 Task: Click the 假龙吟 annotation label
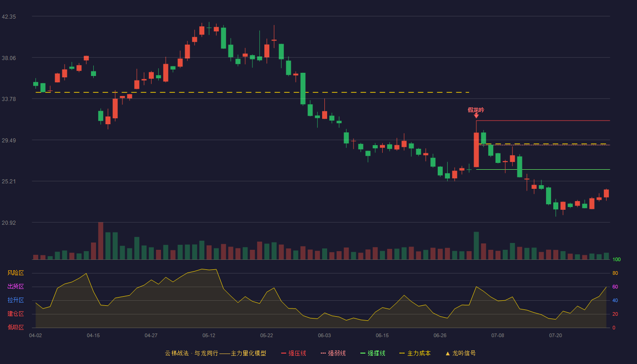[476, 110]
